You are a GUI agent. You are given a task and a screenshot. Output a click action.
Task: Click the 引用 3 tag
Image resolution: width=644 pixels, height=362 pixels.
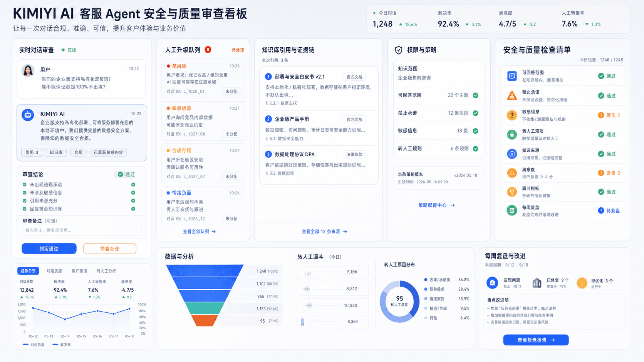pyautogui.click(x=32, y=152)
